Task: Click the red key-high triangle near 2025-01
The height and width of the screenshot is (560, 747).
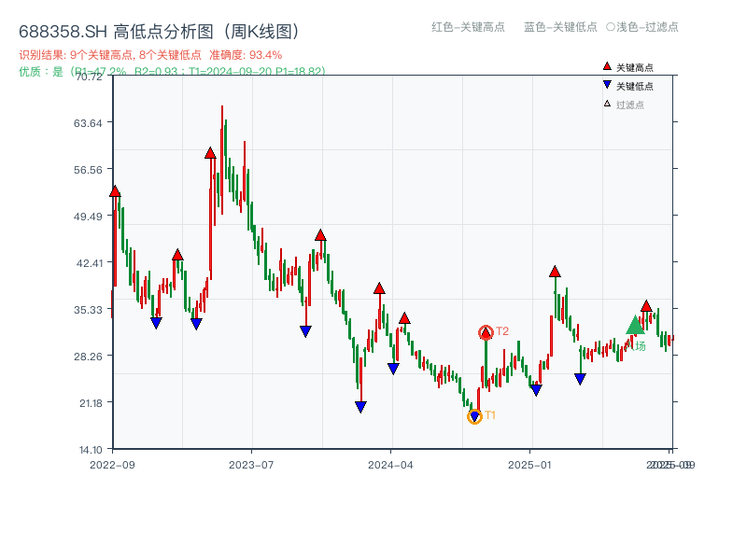Action: [554, 273]
